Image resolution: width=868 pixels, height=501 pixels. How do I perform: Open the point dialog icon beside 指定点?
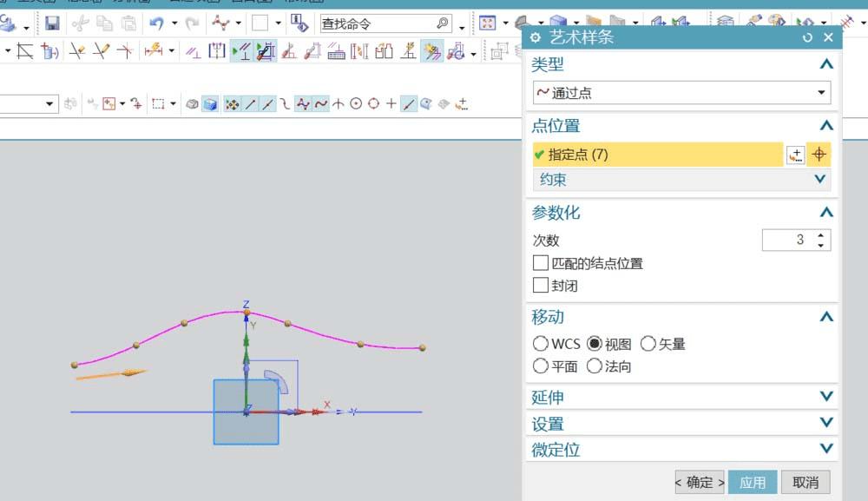[795, 155]
